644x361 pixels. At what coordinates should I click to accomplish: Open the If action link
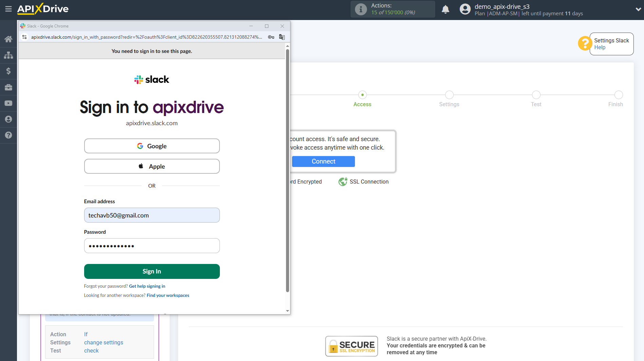coord(86,334)
